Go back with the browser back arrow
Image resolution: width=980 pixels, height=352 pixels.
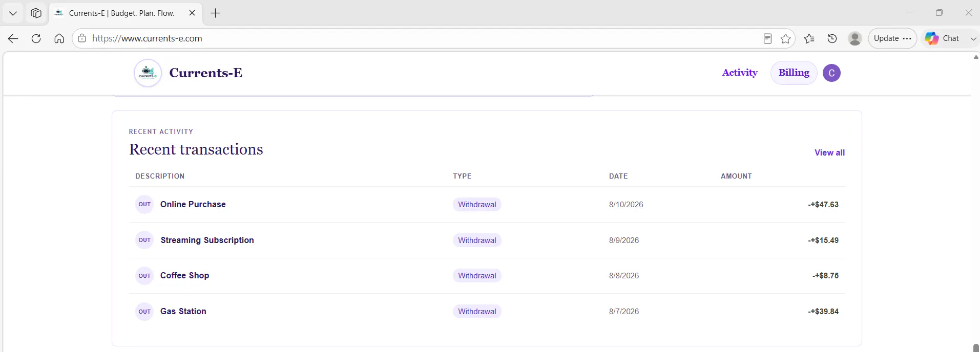click(x=13, y=38)
